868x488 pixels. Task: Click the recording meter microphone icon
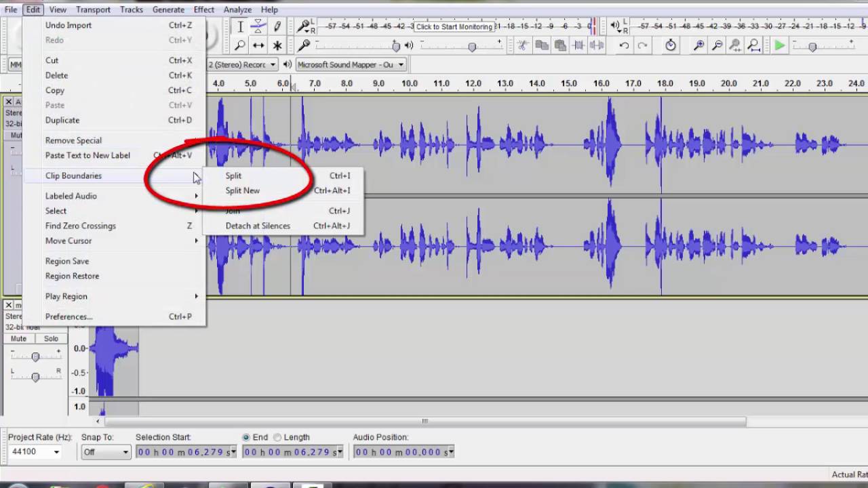pos(304,26)
